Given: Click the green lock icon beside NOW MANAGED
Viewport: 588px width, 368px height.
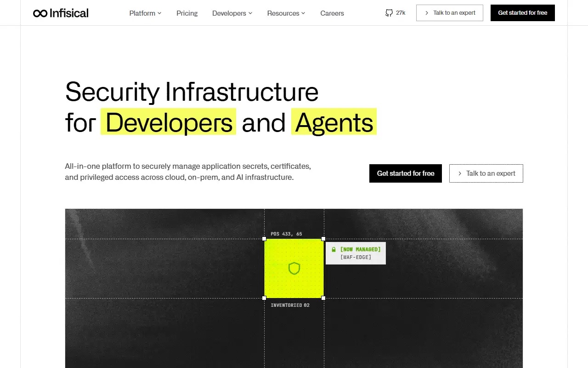Looking at the screenshot, I should click(x=334, y=249).
